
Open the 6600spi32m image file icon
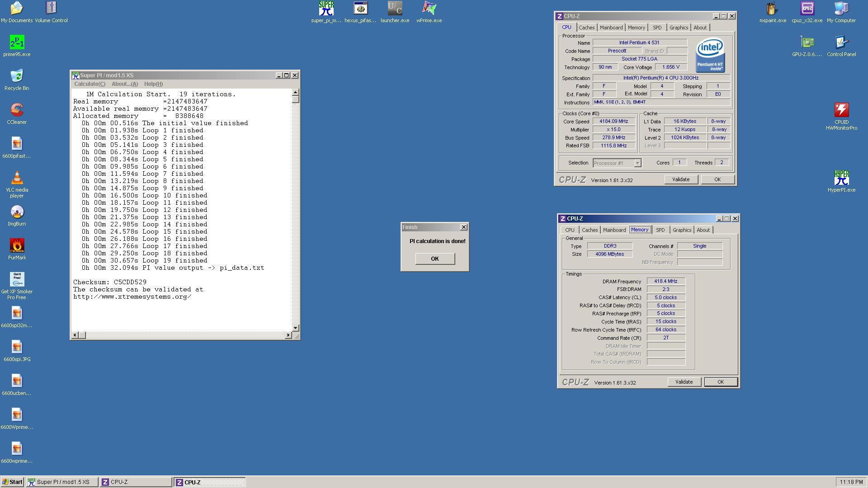(x=17, y=317)
